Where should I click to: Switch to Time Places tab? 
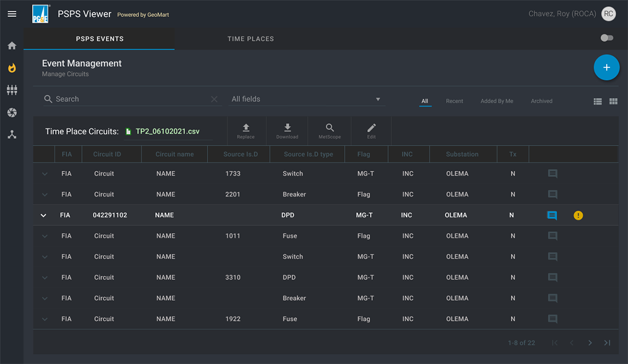coord(251,39)
